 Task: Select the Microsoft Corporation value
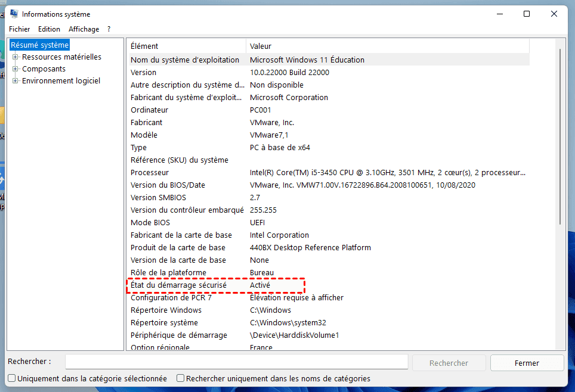(x=289, y=98)
